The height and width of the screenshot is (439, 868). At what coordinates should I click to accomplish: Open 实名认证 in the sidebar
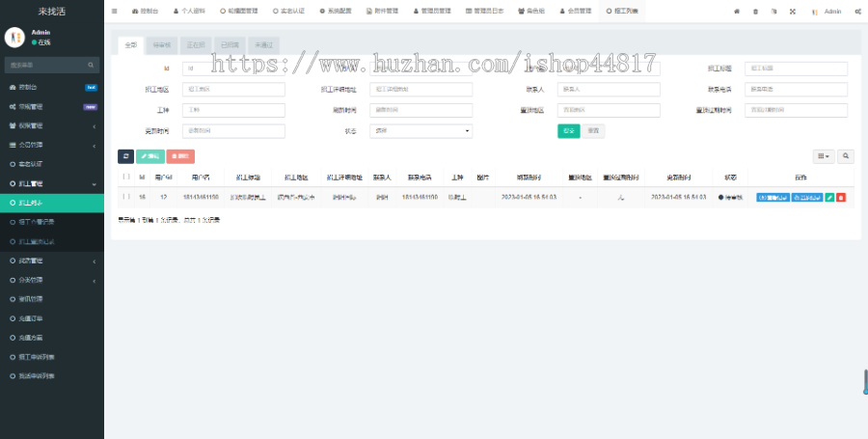coord(52,164)
